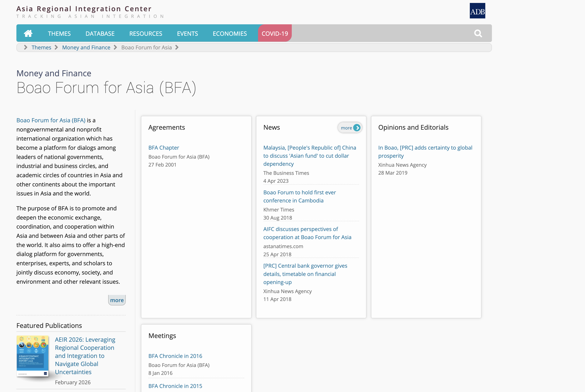Open BFA Chronicle in 2016 meeting

click(175, 356)
